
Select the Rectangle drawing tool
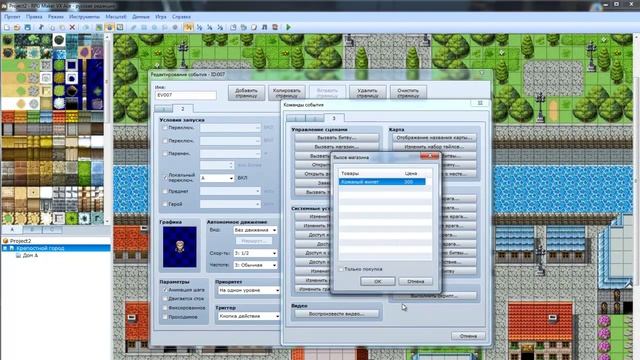[144, 27]
